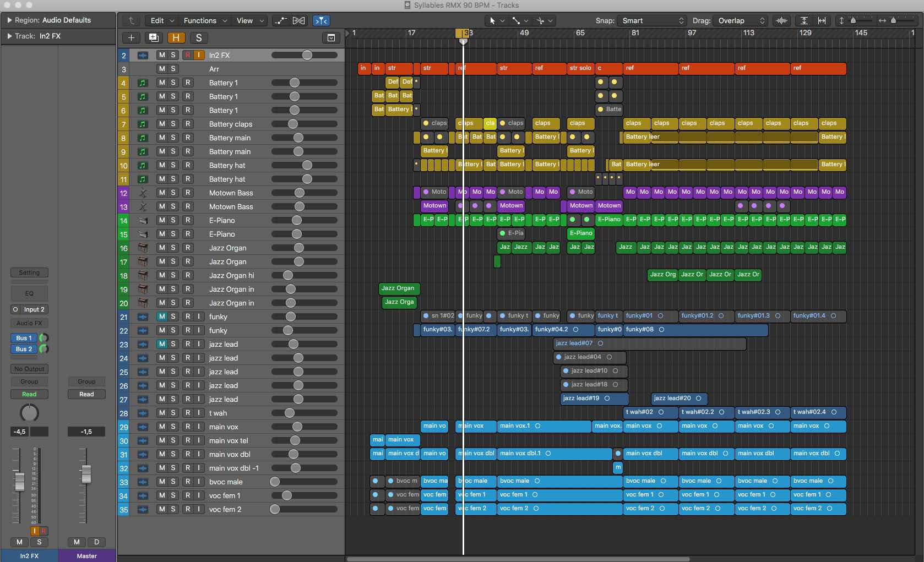Click the Group button on Master strip
The height and width of the screenshot is (562, 924).
(x=86, y=381)
